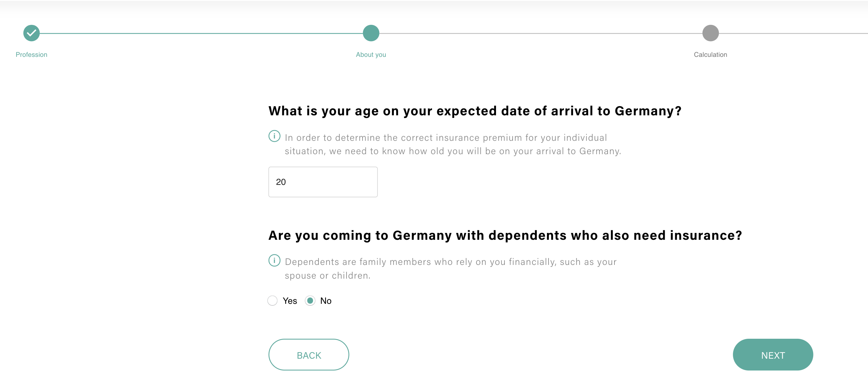This screenshot has height=392, width=868.
Task: Click the Profession step checkmark icon
Action: click(x=31, y=33)
